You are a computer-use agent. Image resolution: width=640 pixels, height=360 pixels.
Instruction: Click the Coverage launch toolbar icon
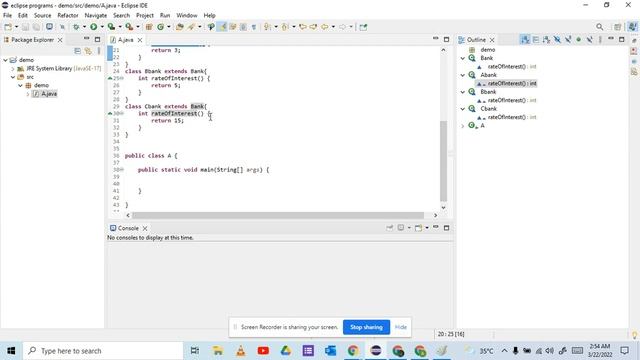111,27
